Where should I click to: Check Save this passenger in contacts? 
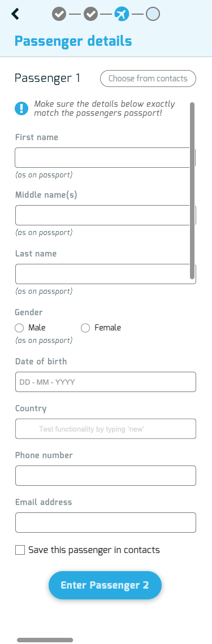click(20, 550)
